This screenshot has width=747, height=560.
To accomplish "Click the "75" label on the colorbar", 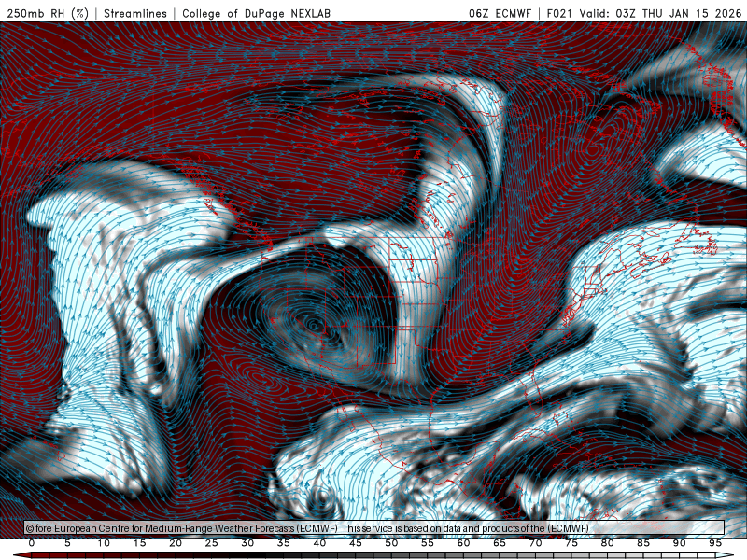I will pos(571,543).
